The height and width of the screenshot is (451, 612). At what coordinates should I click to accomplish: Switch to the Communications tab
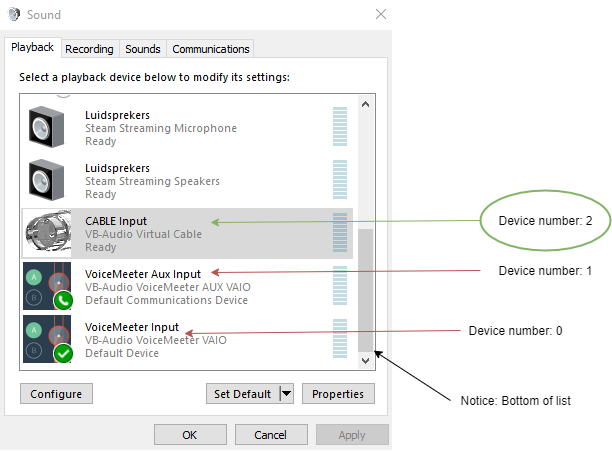point(211,49)
